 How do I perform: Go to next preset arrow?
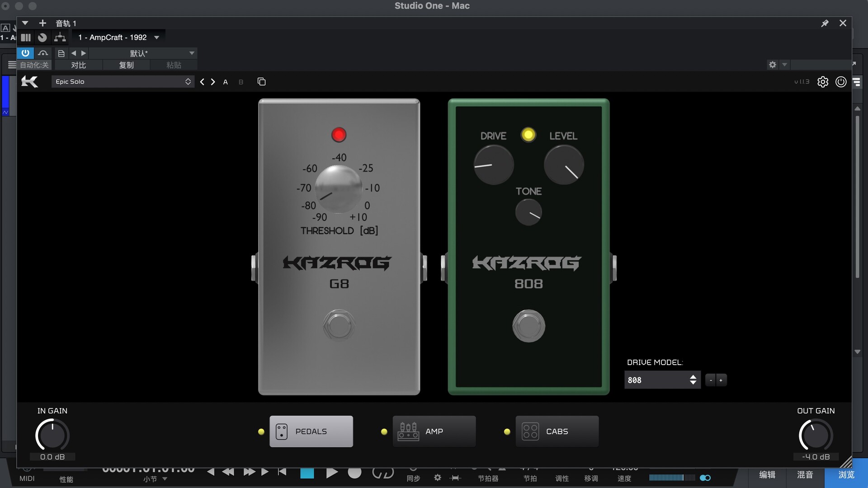click(x=213, y=82)
